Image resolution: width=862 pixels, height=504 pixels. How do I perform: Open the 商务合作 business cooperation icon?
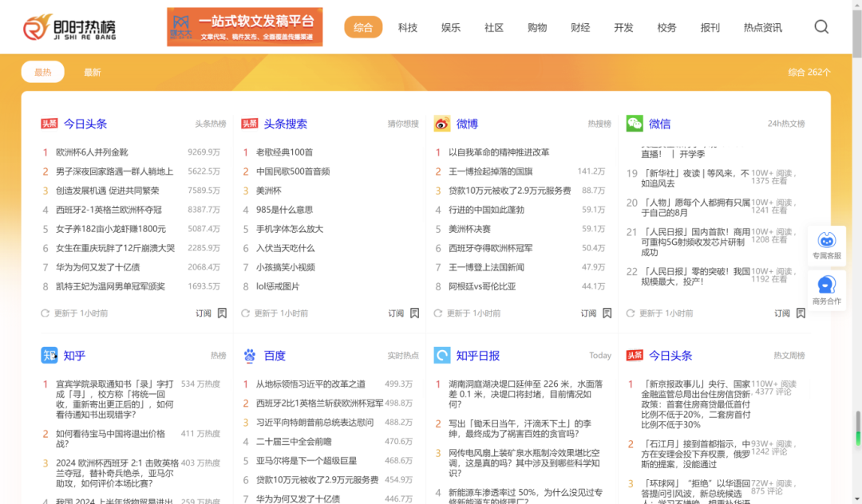tap(826, 289)
